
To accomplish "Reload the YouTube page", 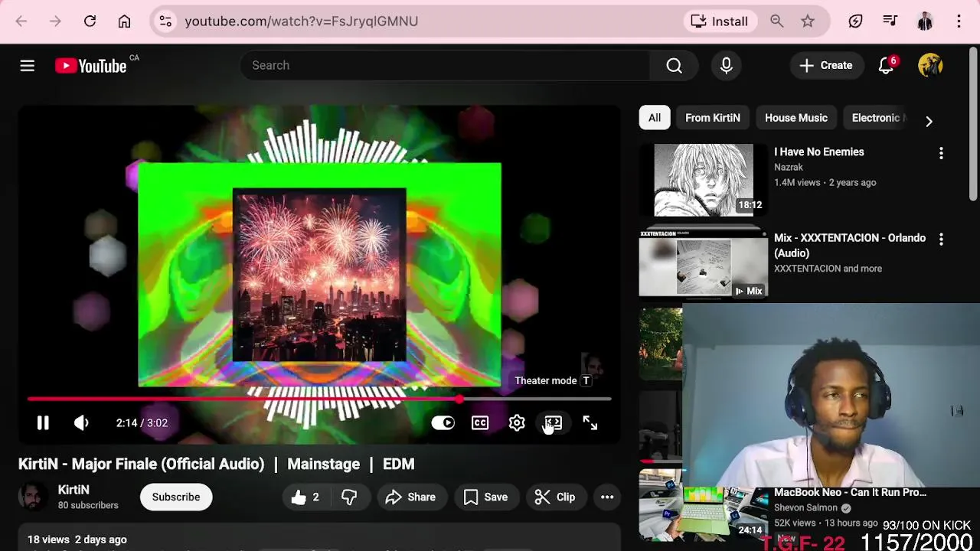I will [90, 21].
